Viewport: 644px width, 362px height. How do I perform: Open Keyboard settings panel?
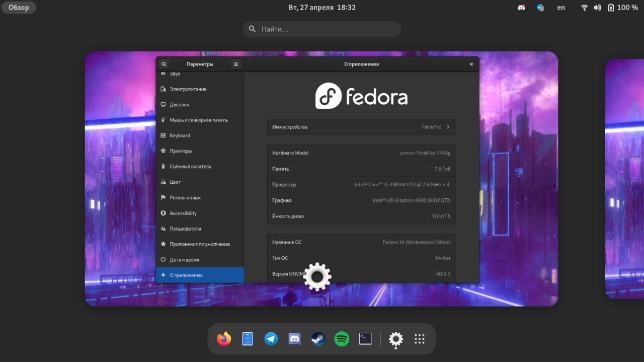coord(200,135)
